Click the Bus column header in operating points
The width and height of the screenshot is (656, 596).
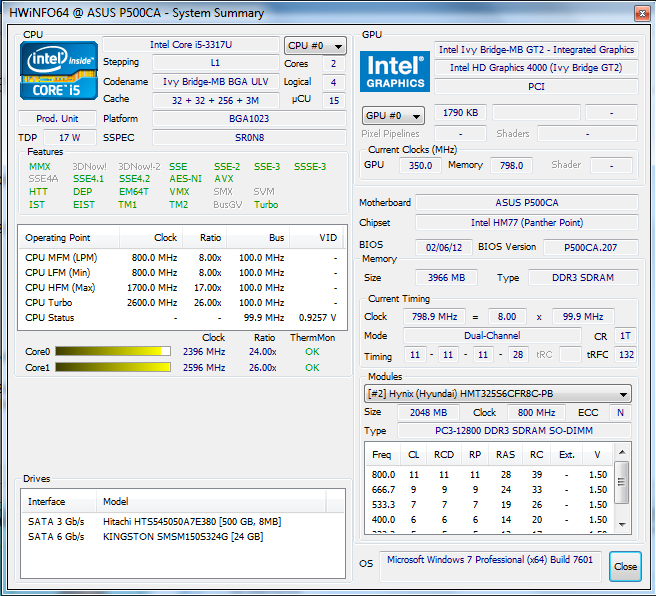tap(258, 238)
